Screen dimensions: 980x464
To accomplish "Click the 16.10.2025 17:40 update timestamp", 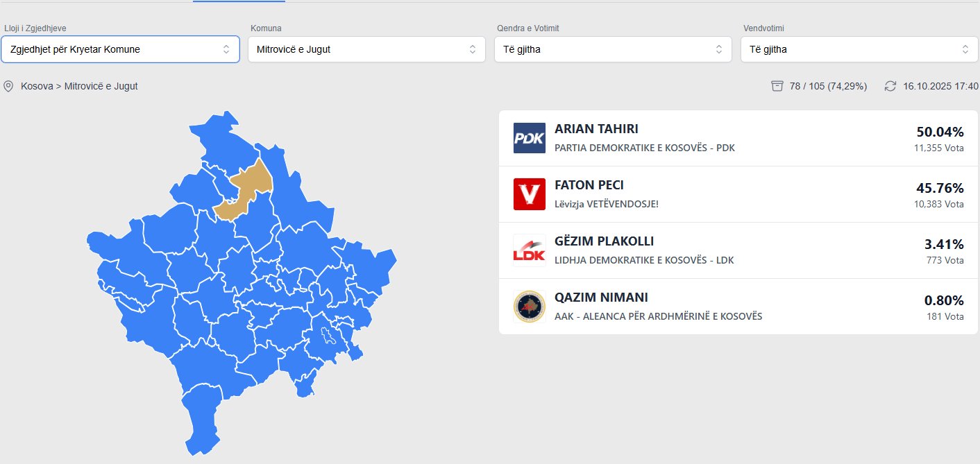I will click(940, 86).
